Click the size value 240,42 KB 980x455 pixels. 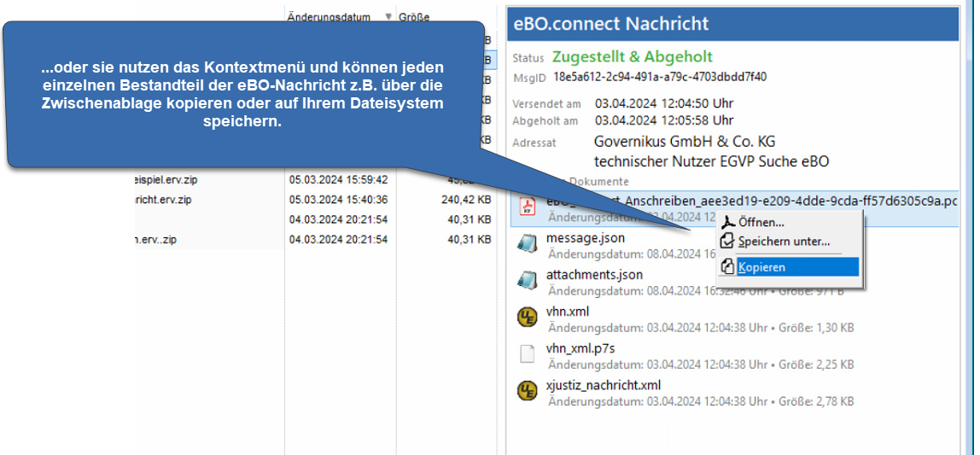coord(465,200)
